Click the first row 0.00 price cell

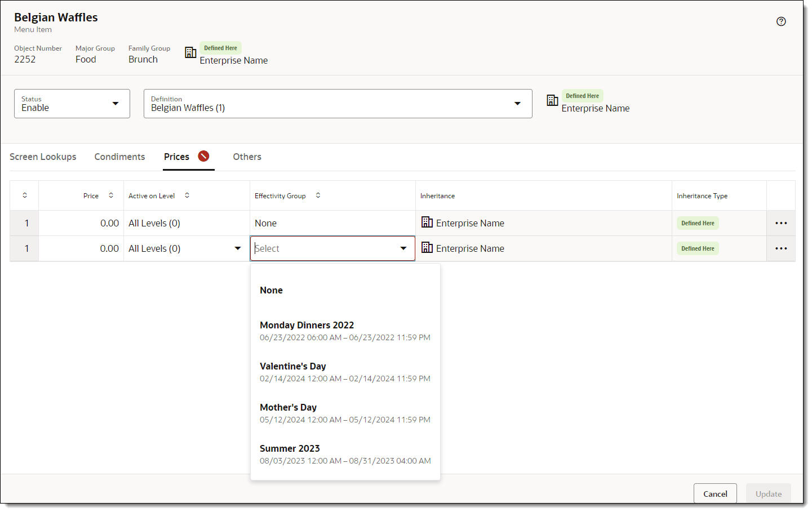click(x=81, y=223)
